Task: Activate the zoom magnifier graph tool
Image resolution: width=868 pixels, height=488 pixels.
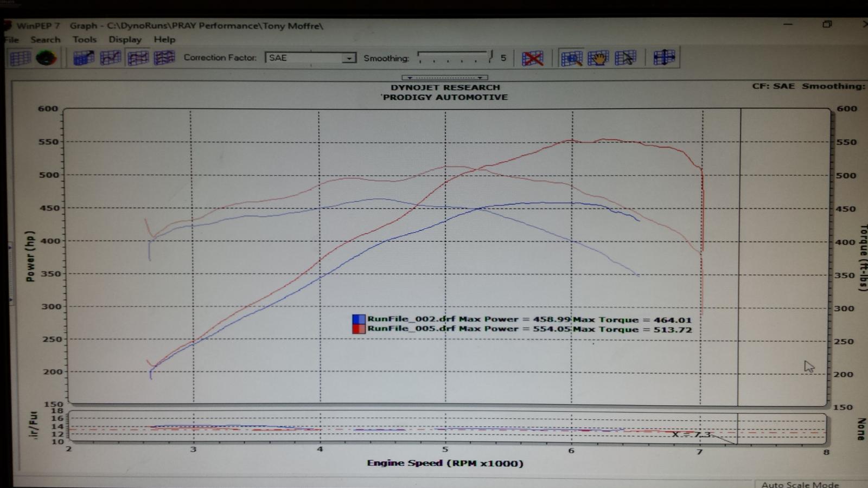Action: 571,58
